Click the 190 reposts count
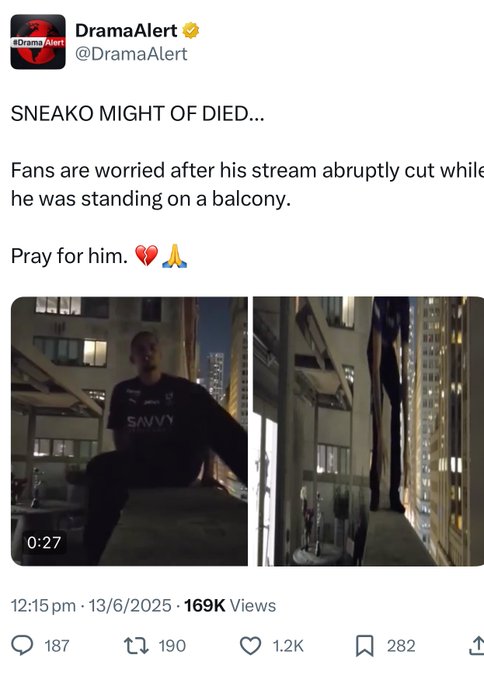The width and height of the screenshot is (484, 679). coord(172,646)
